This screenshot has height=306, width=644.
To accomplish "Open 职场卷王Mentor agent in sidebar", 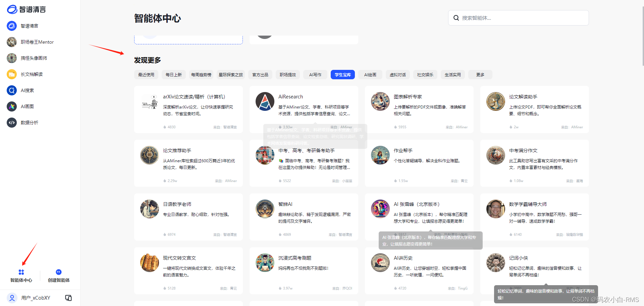I will coord(30,42).
